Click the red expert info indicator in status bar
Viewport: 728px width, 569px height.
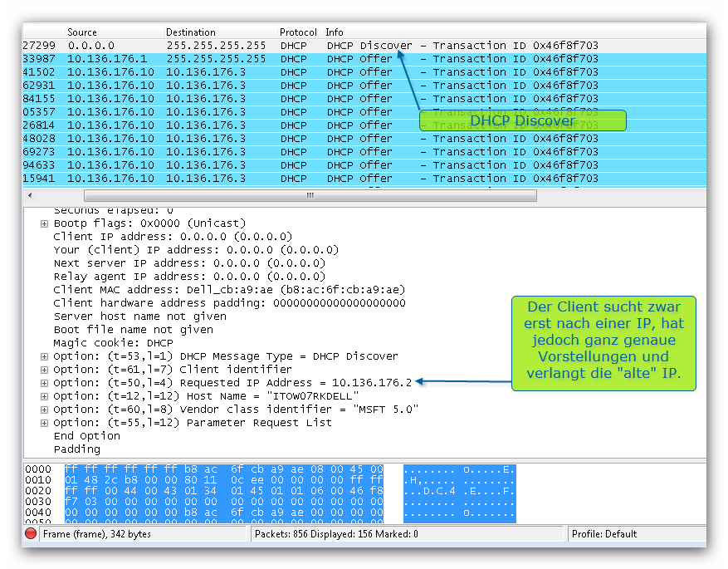tap(31, 533)
